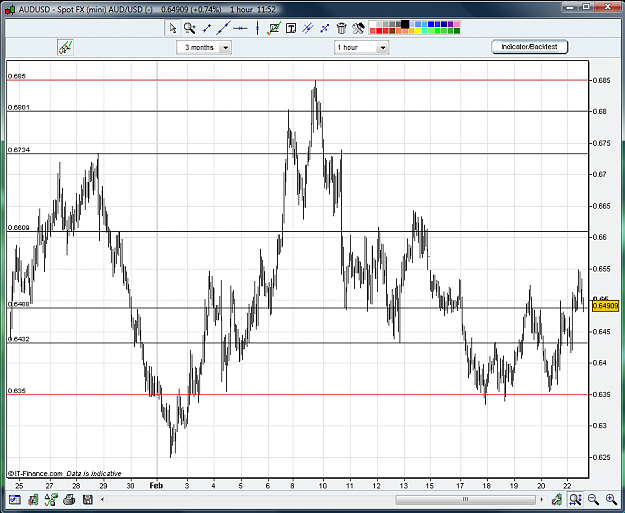Maximize the AUDUSD chart window
Image resolution: width=625 pixels, height=513 pixels.
click(x=586, y=6)
